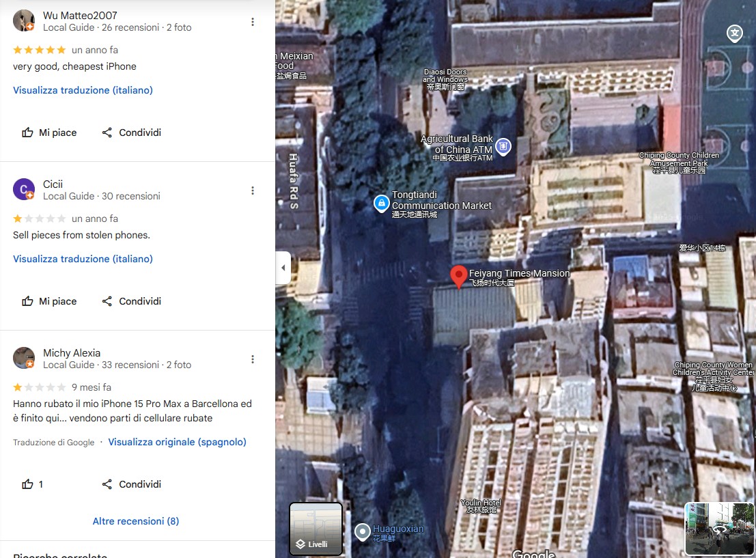Select the Diaosi Doors and Windows label
This screenshot has width=756, height=558.
coord(445,80)
